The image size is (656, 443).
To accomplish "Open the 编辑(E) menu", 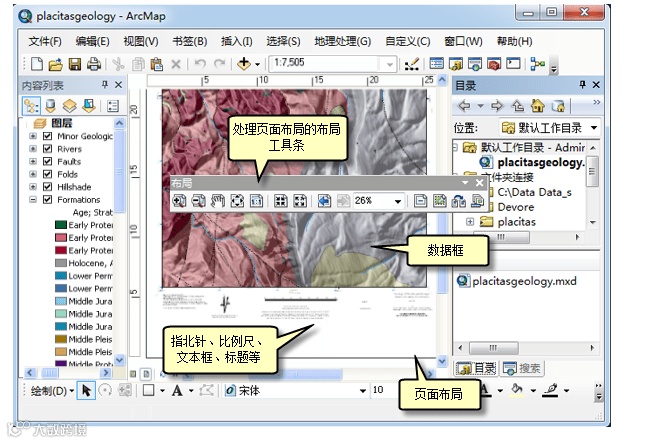I will click(x=92, y=41).
